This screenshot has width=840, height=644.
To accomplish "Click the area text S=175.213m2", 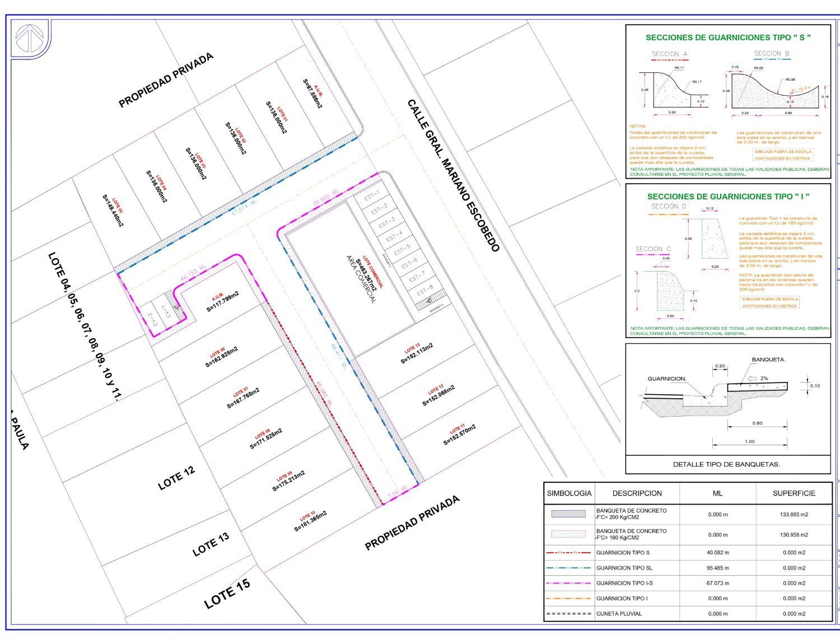I will [289, 481].
